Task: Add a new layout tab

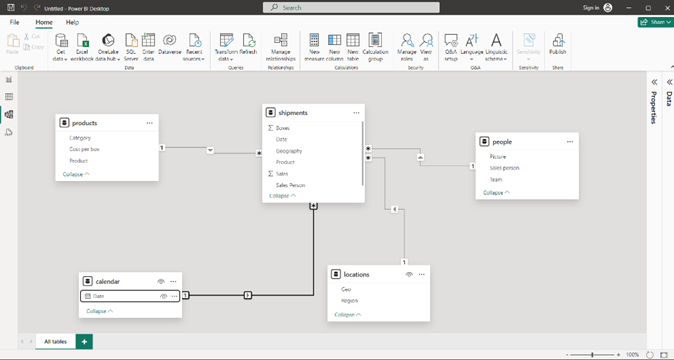Action: coord(84,342)
